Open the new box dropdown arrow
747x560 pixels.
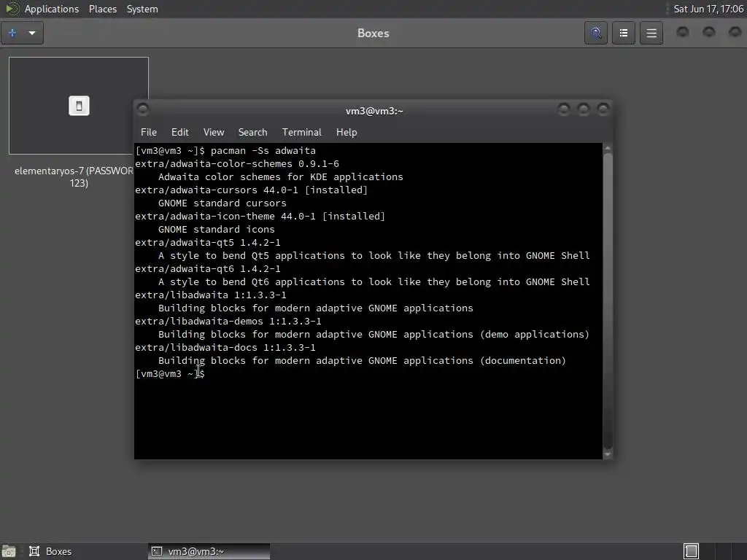click(32, 33)
